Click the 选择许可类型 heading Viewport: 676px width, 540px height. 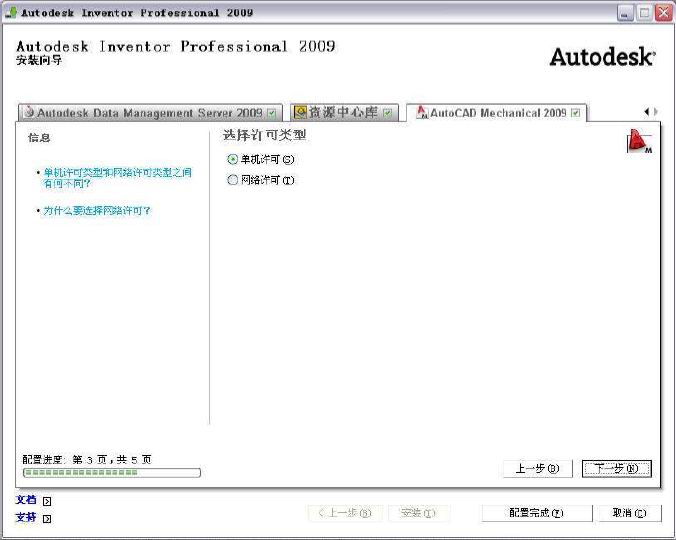click(265, 135)
